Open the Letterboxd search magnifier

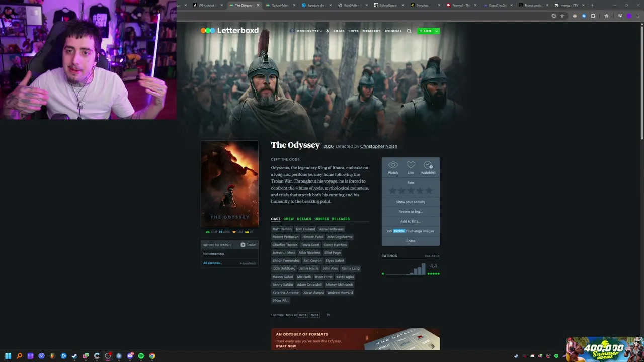[409, 31]
